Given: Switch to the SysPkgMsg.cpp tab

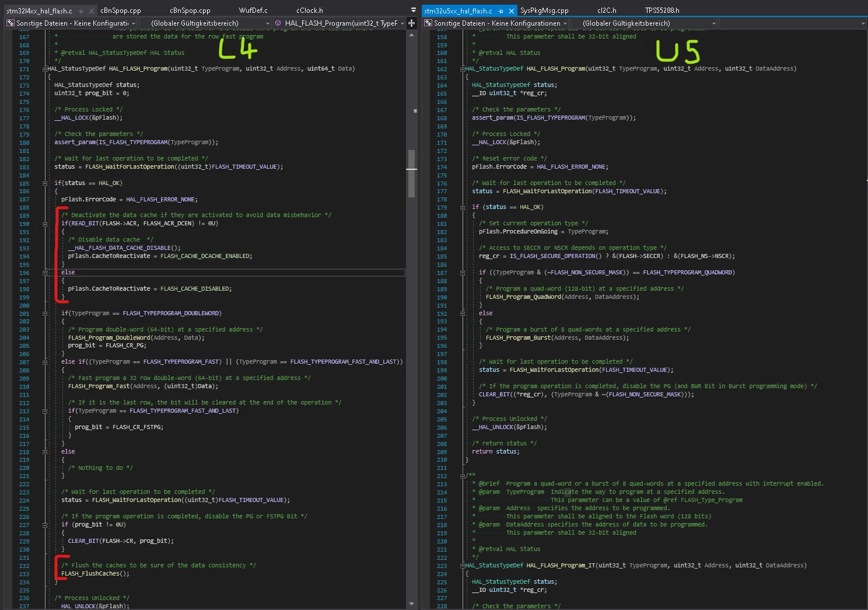Looking at the screenshot, I should point(544,11).
